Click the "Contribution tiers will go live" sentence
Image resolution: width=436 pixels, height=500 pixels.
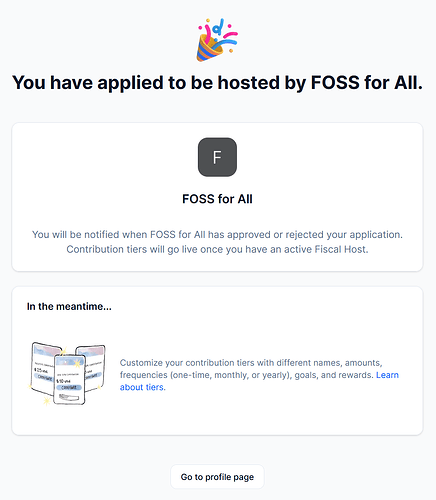tap(217, 249)
